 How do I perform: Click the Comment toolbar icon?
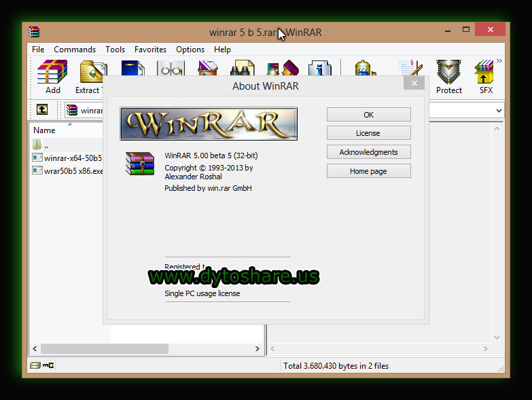[x=410, y=68]
